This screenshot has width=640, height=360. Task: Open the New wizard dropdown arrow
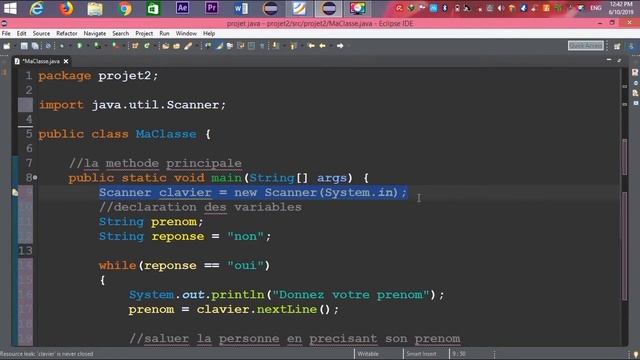coord(15,46)
